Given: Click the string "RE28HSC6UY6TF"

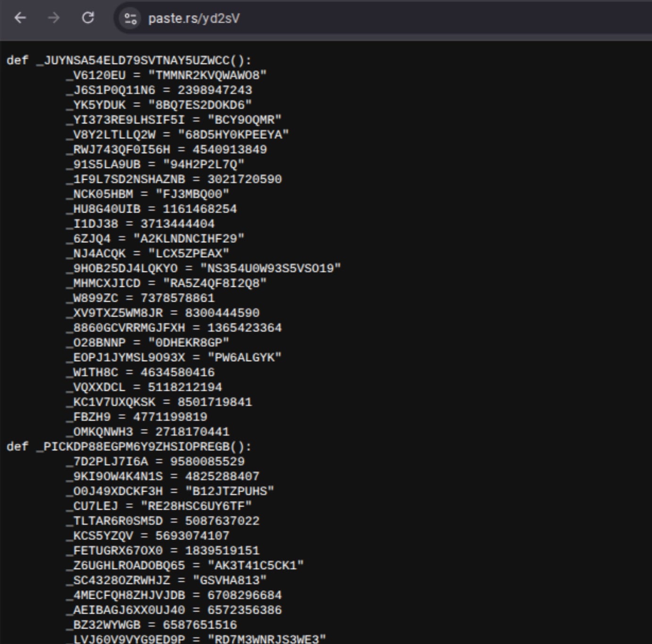Looking at the screenshot, I should click(196, 506).
